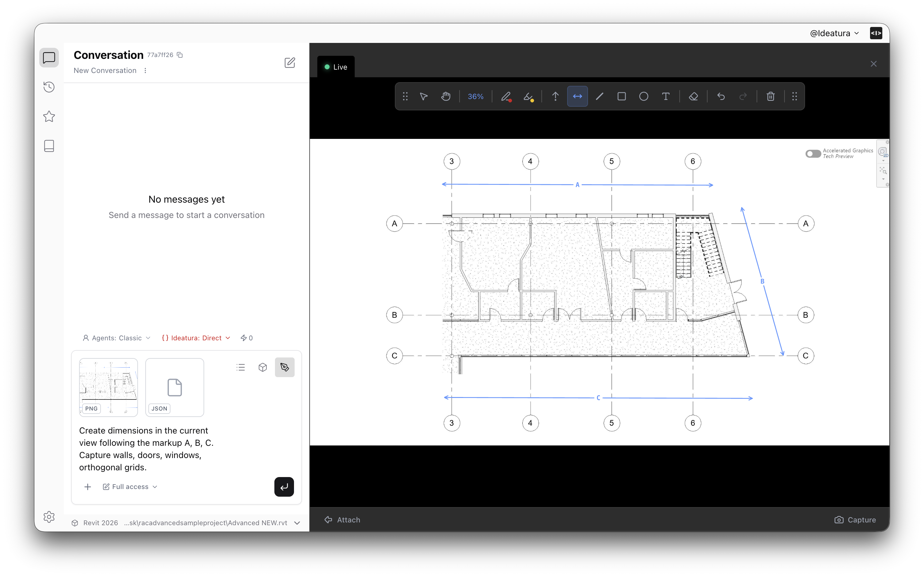Select the red pen drawing tool
The image size is (924, 577).
click(506, 97)
